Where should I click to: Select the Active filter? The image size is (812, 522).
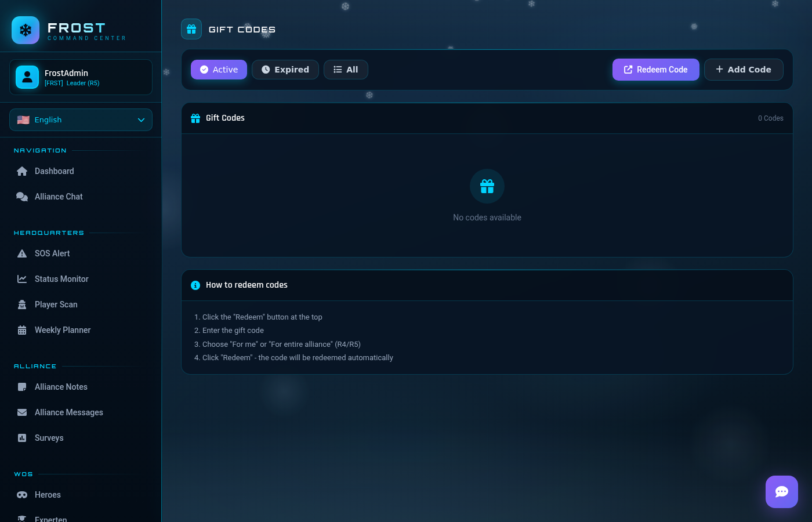click(x=219, y=70)
